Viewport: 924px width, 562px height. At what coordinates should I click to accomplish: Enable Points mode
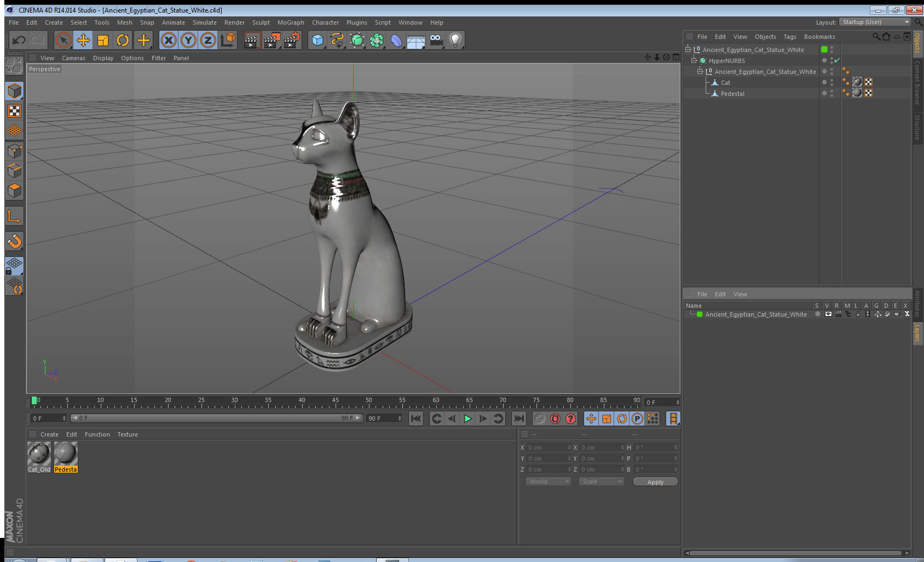(x=14, y=151)
